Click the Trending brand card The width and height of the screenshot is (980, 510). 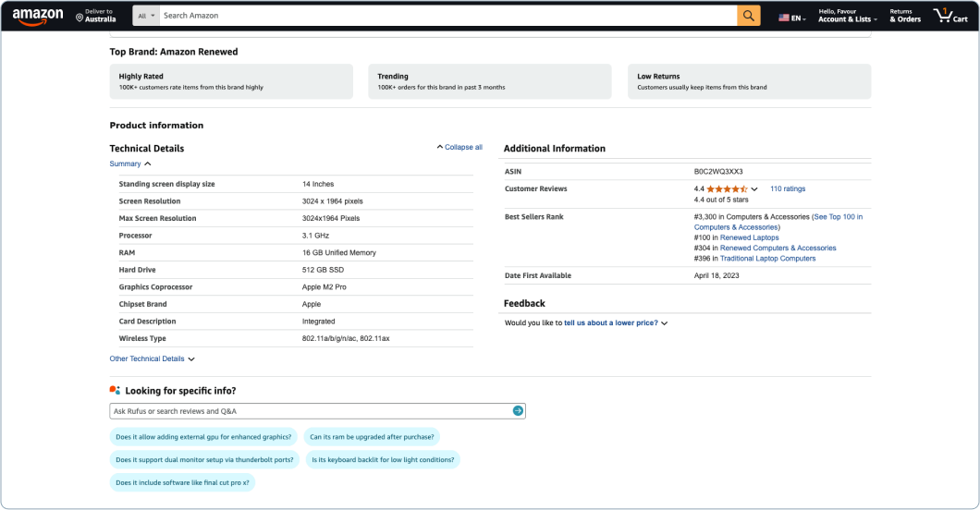490,81
